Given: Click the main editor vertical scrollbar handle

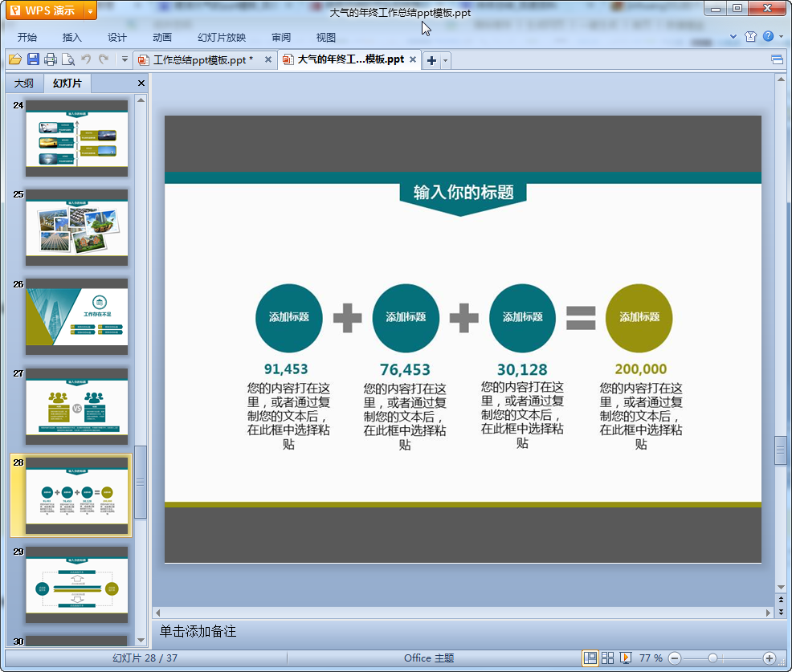Looking at the screenshot, I should [781, 450].
